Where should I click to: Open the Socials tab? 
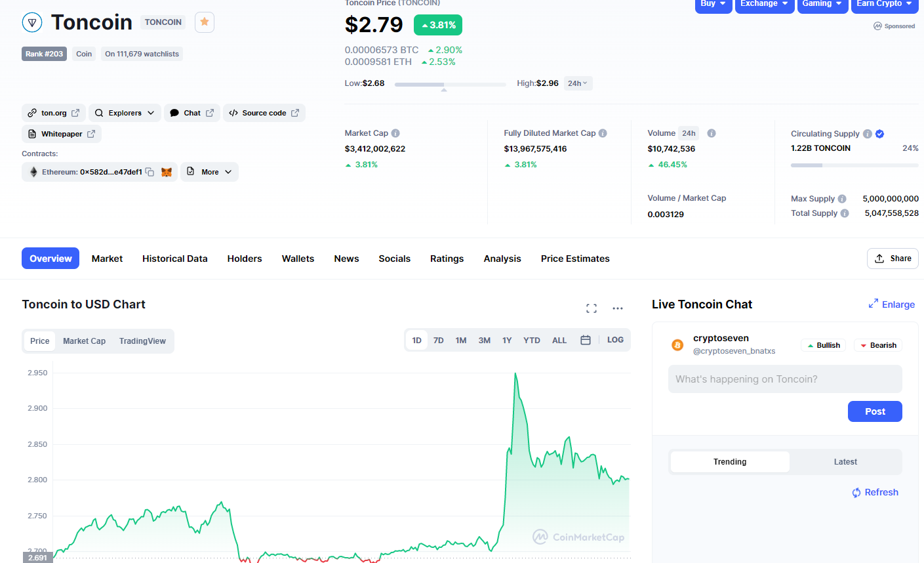pos(394,259)
